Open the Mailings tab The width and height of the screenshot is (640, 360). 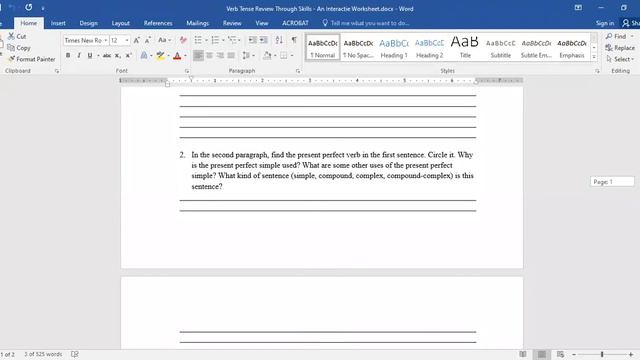tap(198, 23)
